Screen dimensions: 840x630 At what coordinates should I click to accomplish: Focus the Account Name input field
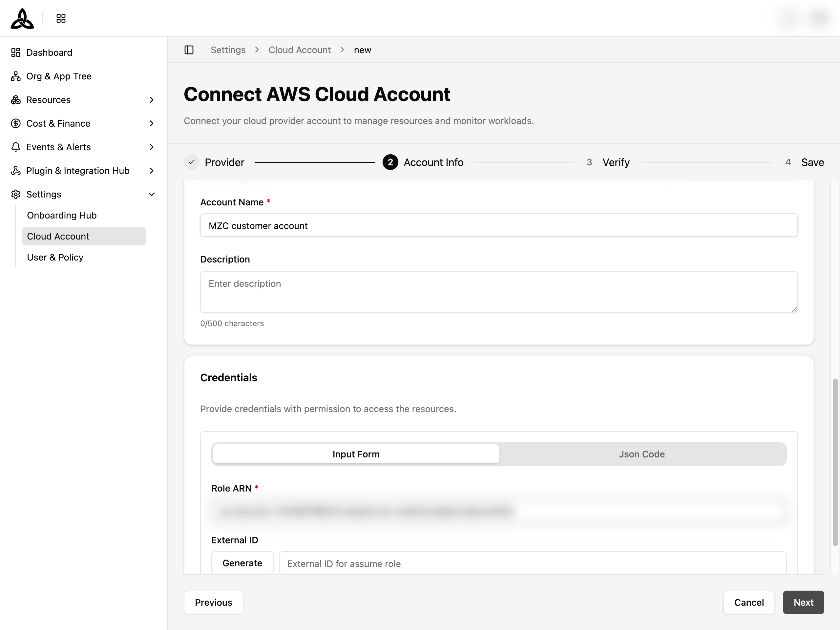[499, 225]
